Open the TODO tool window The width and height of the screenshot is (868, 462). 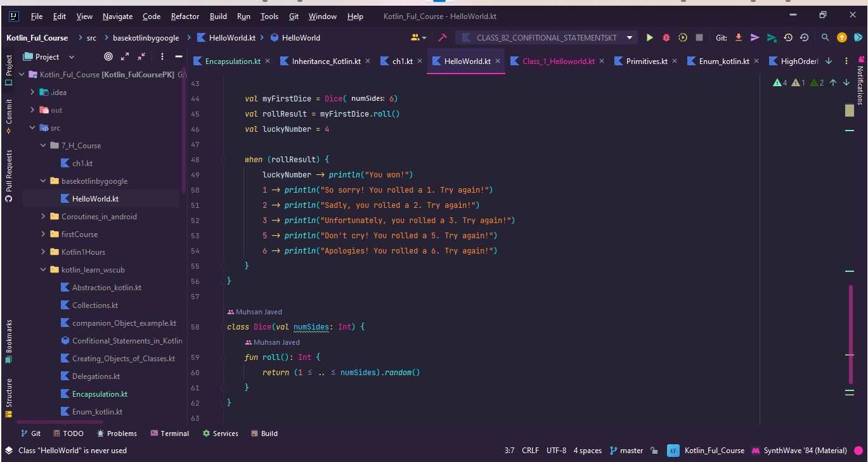(68, 433)
